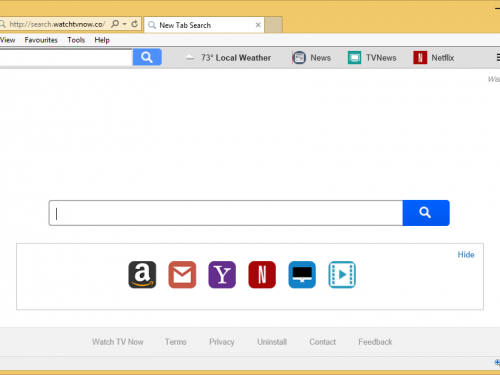Viewport: 500px width, 375px height.
Task: Open a new blank tab button
Action: point(274,25)
